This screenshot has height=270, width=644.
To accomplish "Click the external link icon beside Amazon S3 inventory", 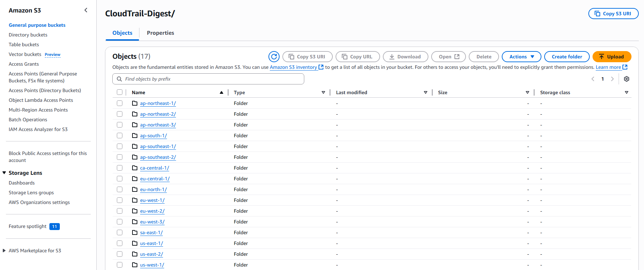I will tap(321, 67).
